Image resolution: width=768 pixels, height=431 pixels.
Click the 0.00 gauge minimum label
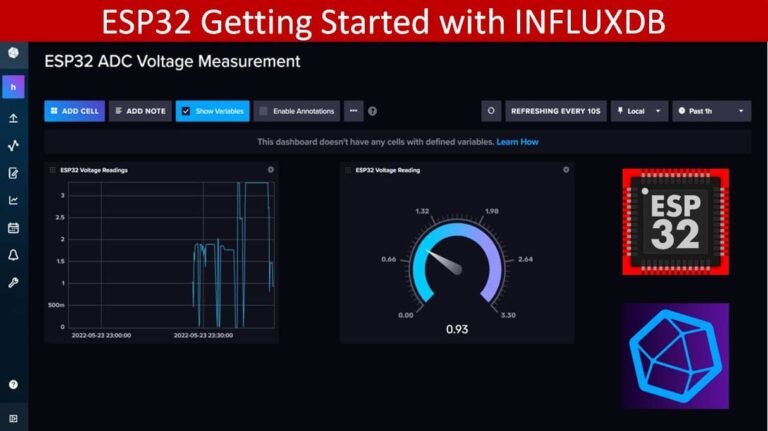click(406, 315)
